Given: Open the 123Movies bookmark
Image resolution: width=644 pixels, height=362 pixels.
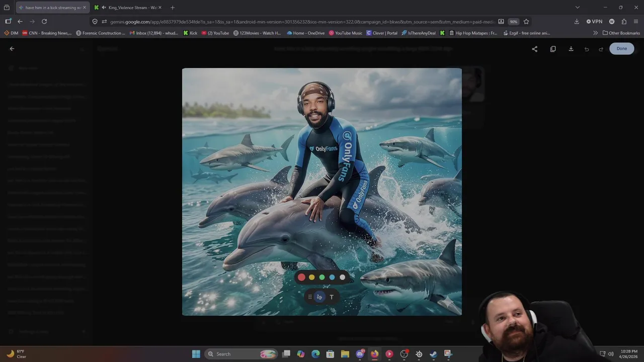Looking at the screenshot, I should 257,33.
